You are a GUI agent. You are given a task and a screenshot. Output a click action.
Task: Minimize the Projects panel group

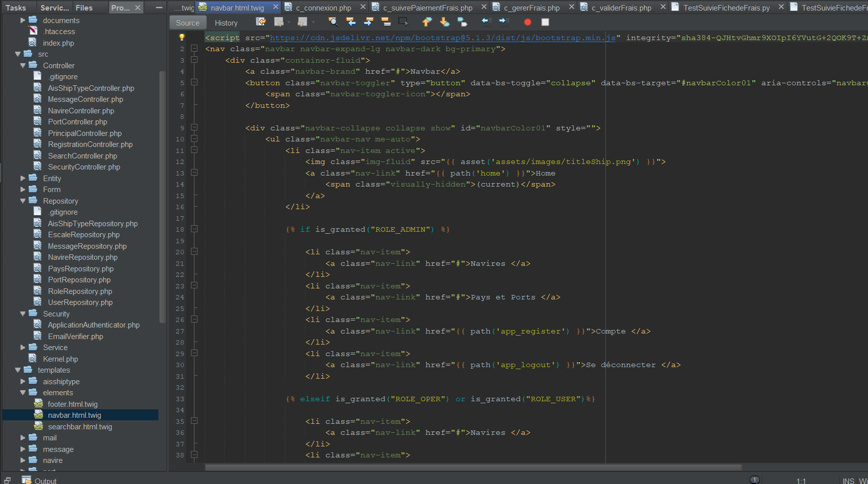[x=159, y=8]
